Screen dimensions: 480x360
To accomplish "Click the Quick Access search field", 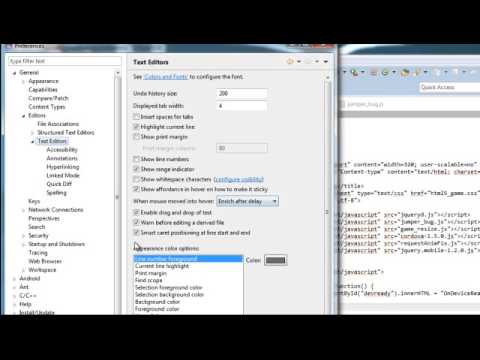I will click(x=449, y=87).
